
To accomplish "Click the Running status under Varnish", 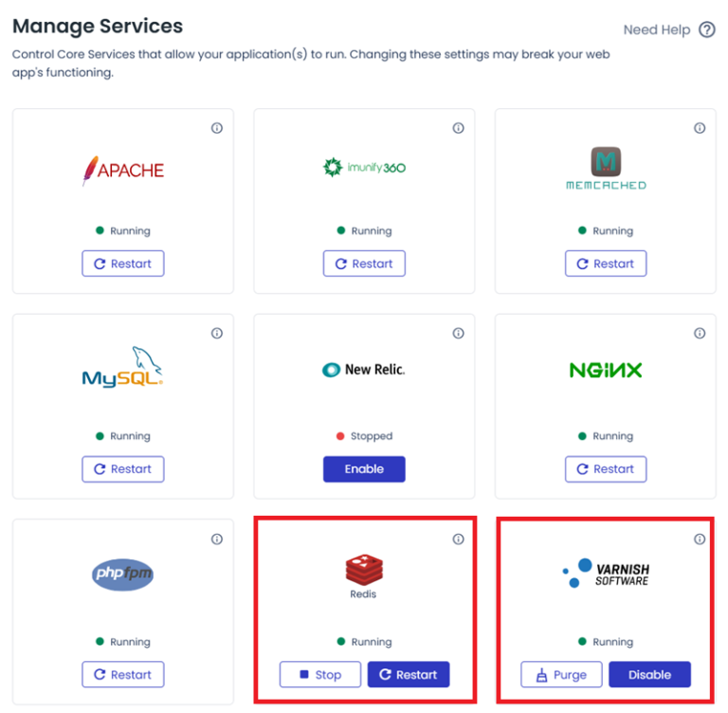I will (x=606, y=642).
